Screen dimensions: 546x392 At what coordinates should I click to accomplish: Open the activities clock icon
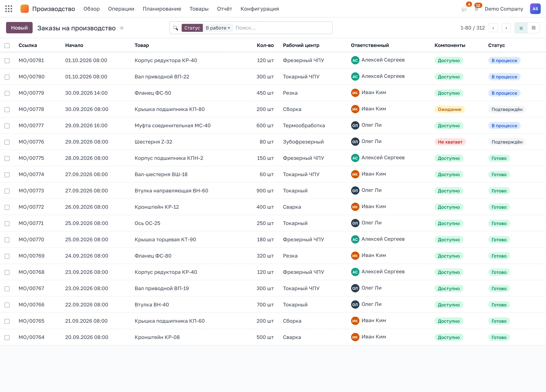(476, 9)
